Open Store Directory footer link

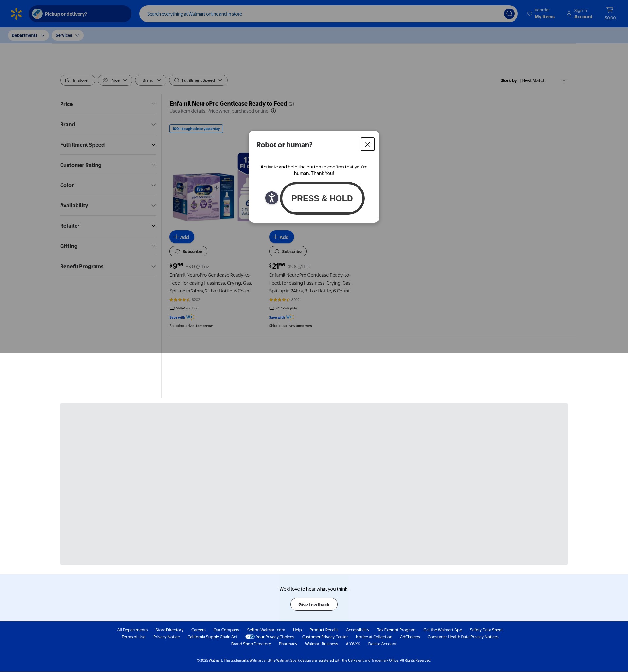tap(169, 630)
